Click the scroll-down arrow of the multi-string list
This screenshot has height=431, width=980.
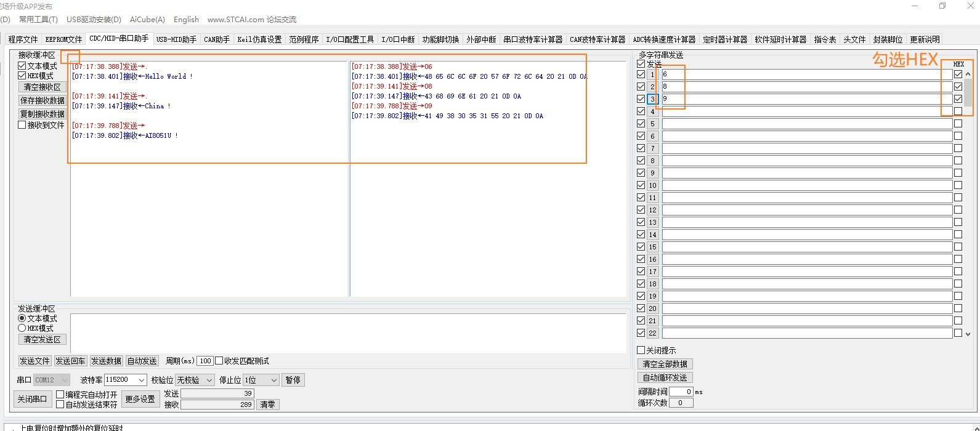[968, 334]
